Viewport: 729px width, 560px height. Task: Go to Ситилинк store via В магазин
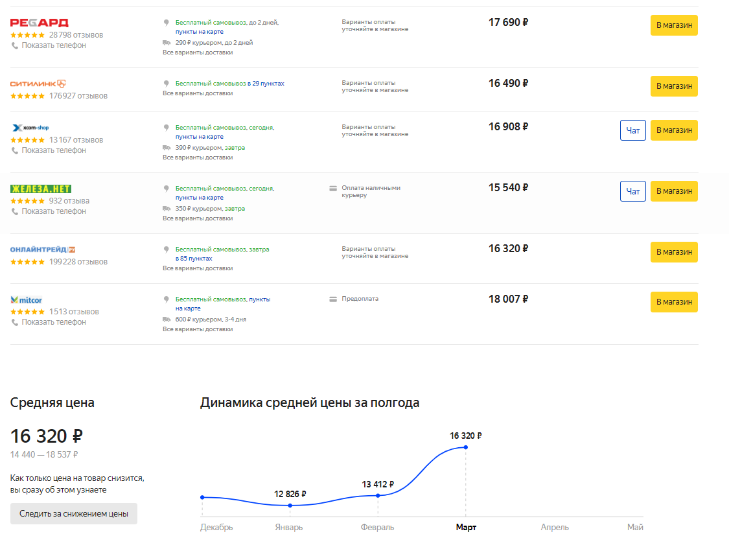(x=674, y=86)
